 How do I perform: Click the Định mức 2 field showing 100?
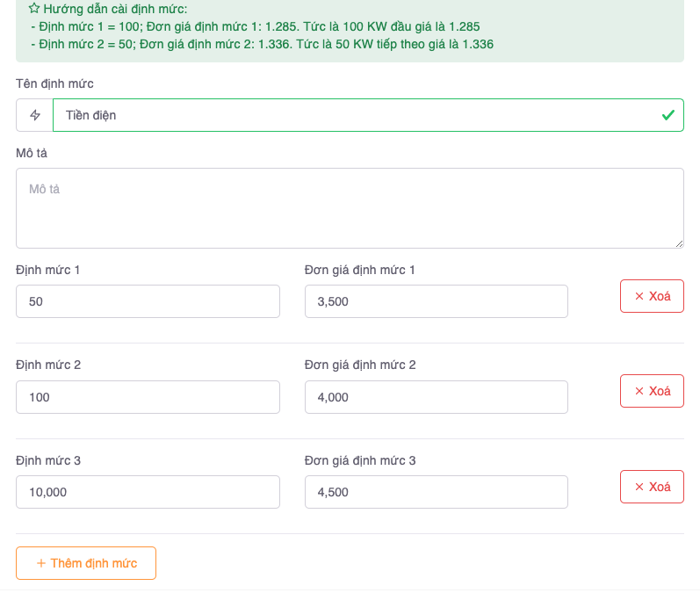(148, 397)
